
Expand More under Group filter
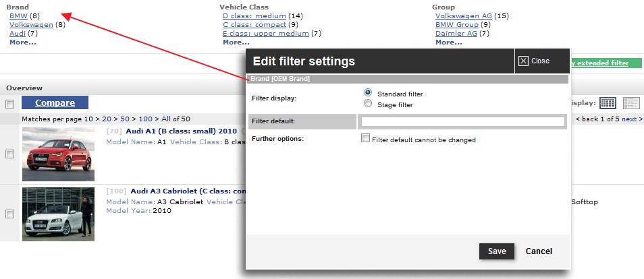pos(448,42)
